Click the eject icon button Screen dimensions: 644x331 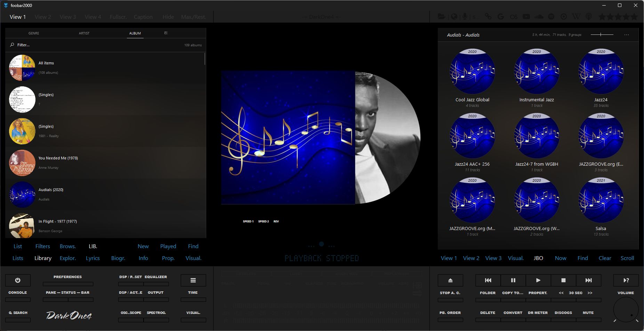pyautogui.click(x=450, y=280)
